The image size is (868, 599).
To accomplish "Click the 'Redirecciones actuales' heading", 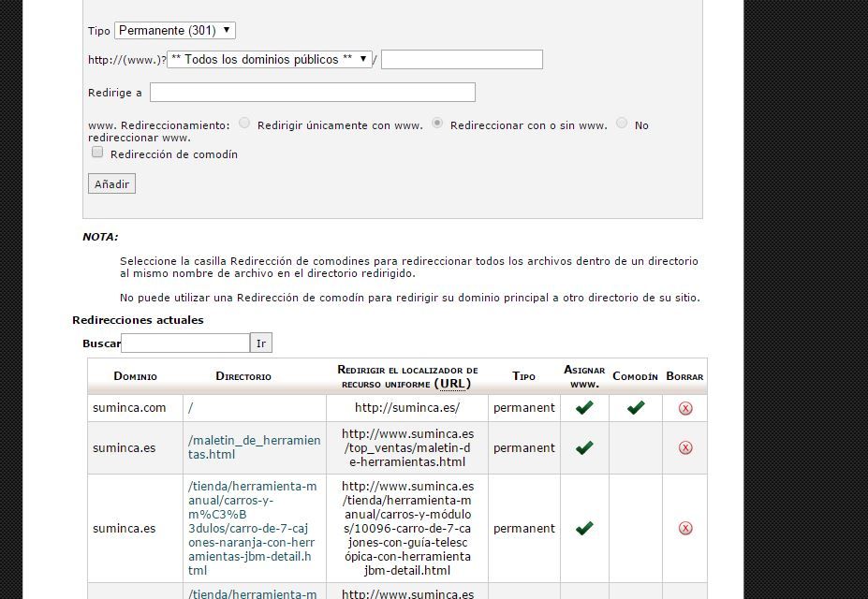I will [138, 320].
